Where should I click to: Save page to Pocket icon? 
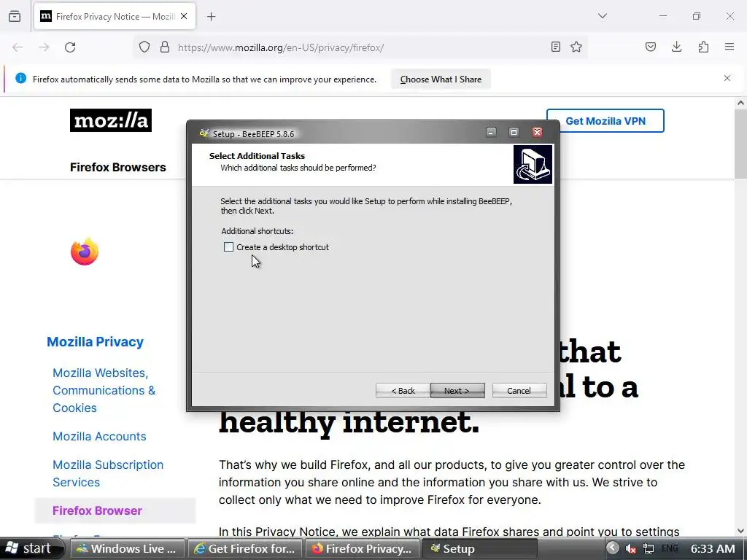[x=651, y=47]
